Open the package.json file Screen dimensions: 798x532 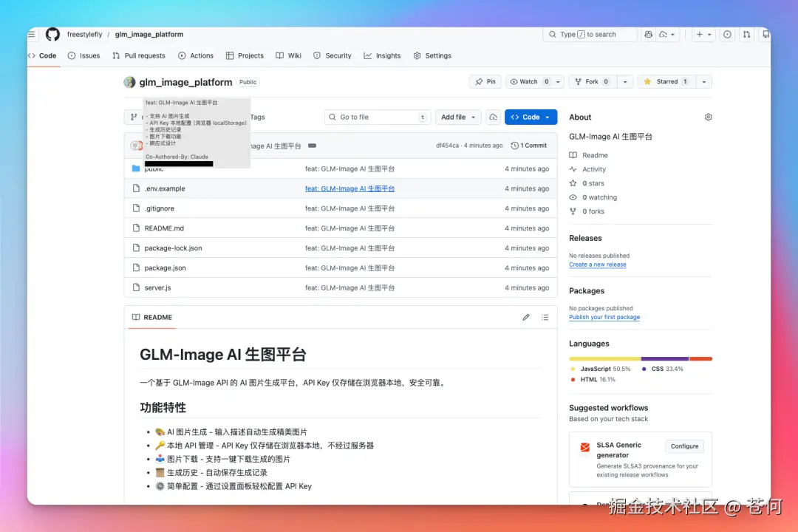point(165,267)
